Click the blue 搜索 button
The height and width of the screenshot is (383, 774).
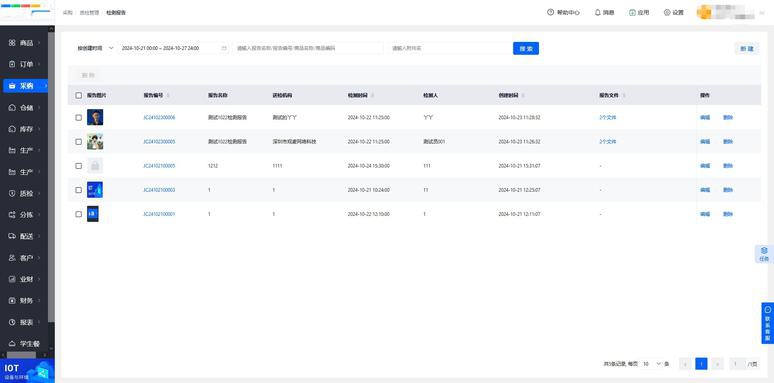click(526, 48)
